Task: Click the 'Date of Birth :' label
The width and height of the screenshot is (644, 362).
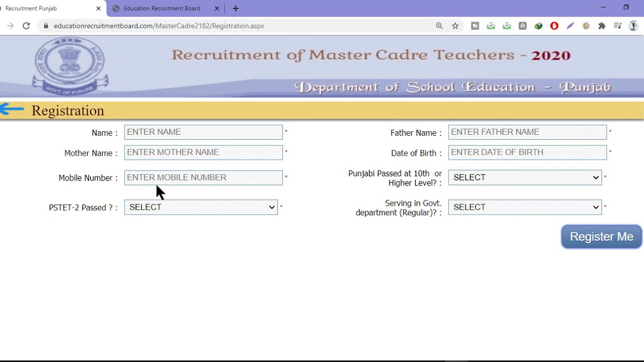Action: click(416, 153)
